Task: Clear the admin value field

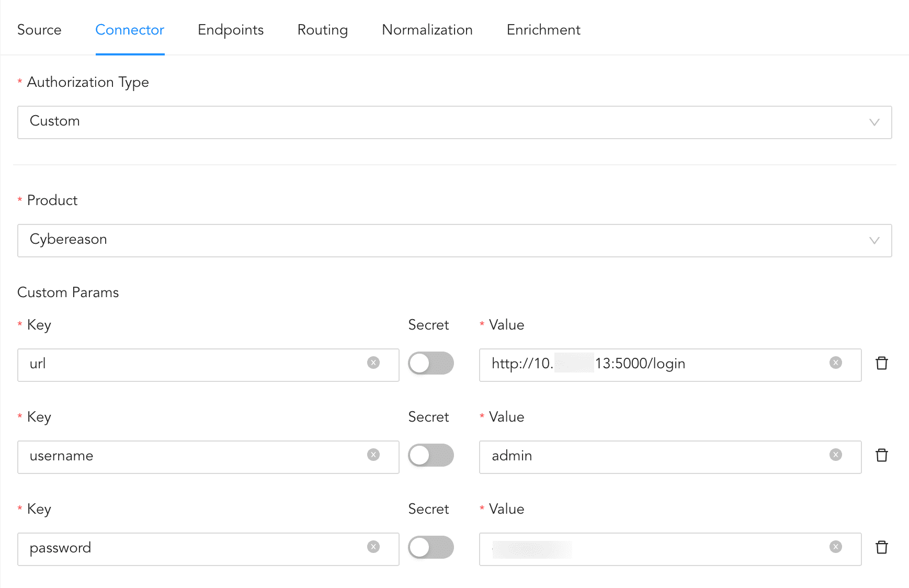Action: point(835,455)
